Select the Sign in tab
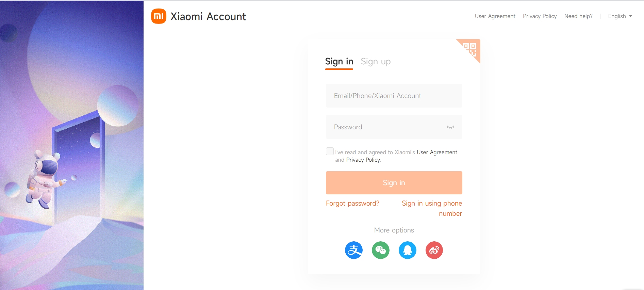Viewport: 644px width, 290px height. pos(339,62)
